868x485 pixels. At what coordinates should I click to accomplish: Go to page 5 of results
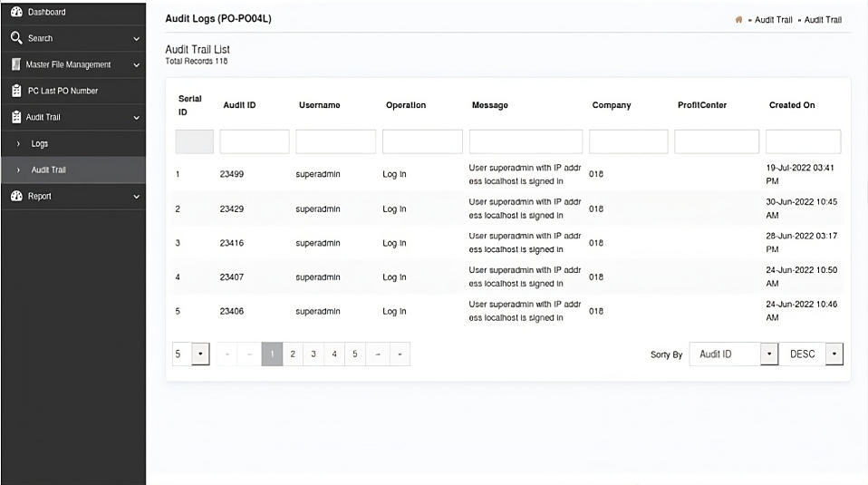pos(354,354)
